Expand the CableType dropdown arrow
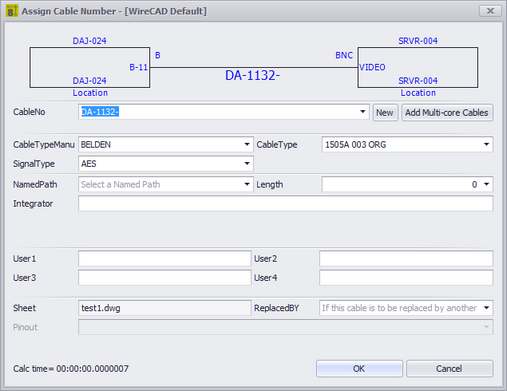507x391 pixels. point(486,144)
